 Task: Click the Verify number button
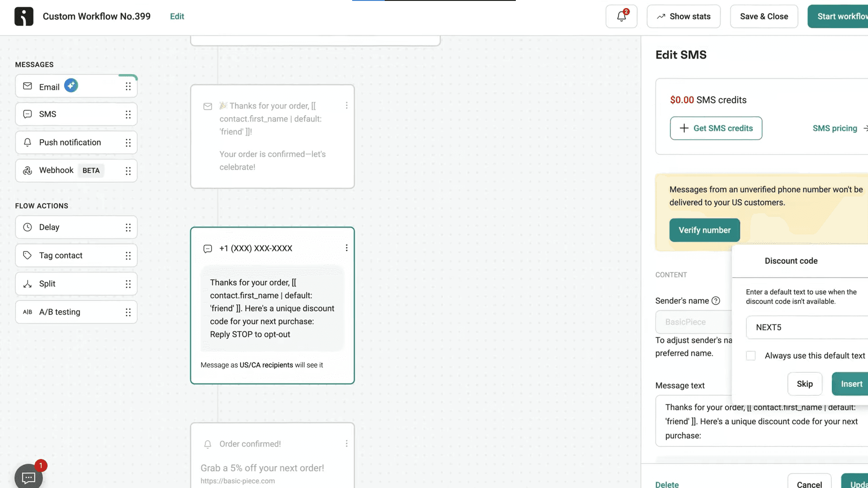tap(704, 230)
